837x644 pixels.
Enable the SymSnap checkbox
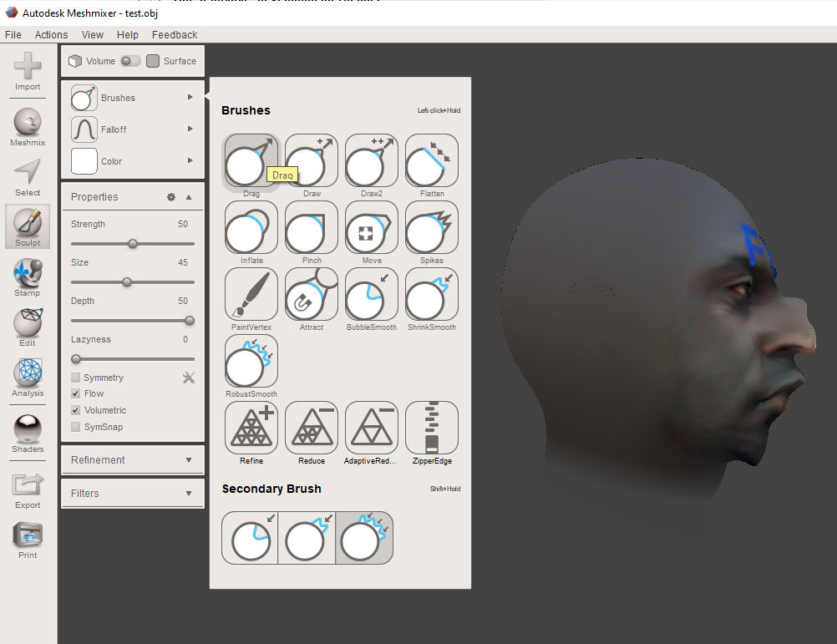point(76,426)
